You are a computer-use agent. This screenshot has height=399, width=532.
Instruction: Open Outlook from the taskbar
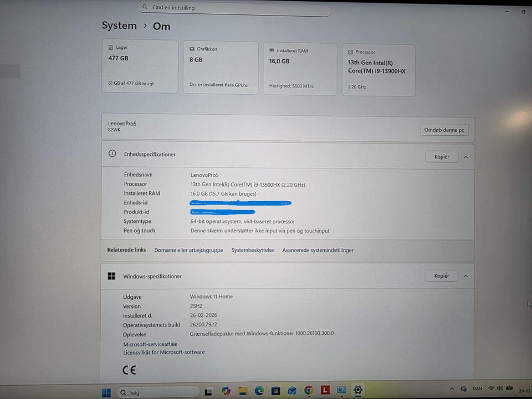[292, 391]
